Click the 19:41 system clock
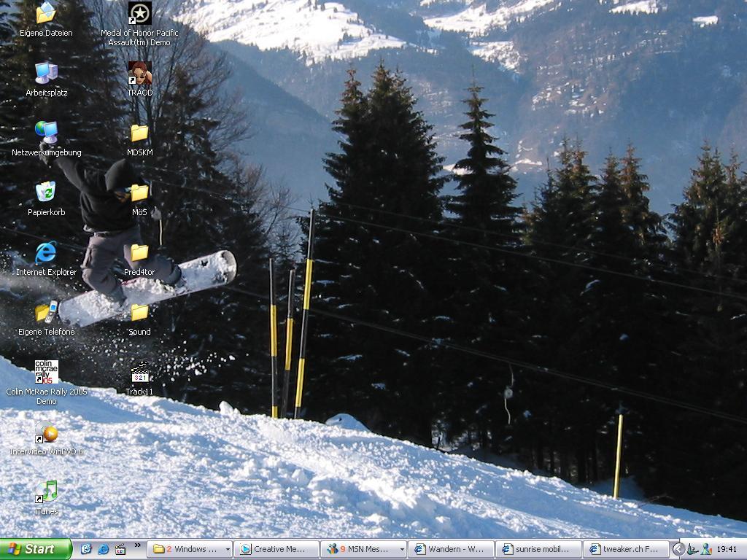 click(727, 549)
